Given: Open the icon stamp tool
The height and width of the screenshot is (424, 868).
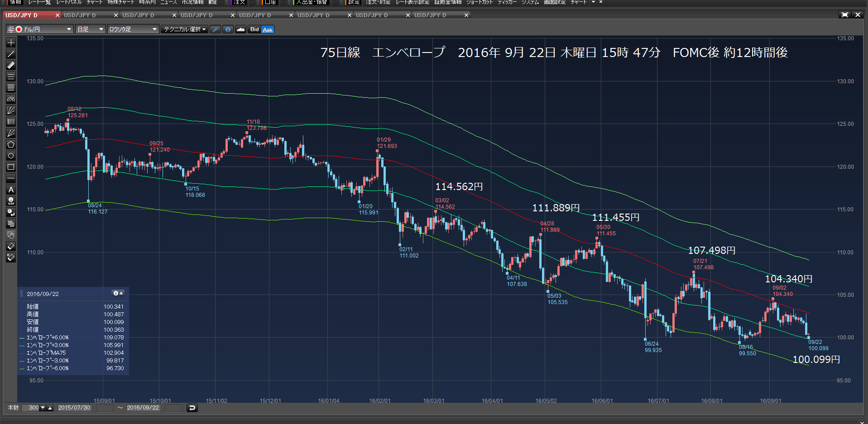Looking at the screenshot, I should pyautogui.click(x=11, y=201).
